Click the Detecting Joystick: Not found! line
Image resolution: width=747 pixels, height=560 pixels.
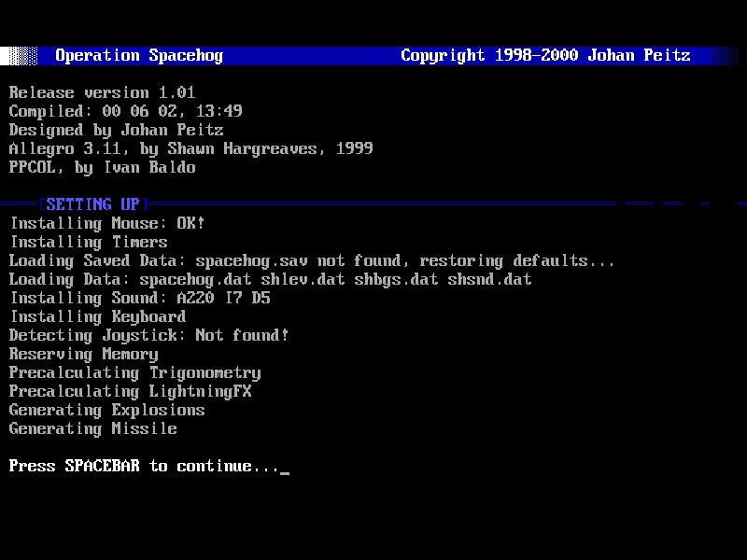(148, 336)
